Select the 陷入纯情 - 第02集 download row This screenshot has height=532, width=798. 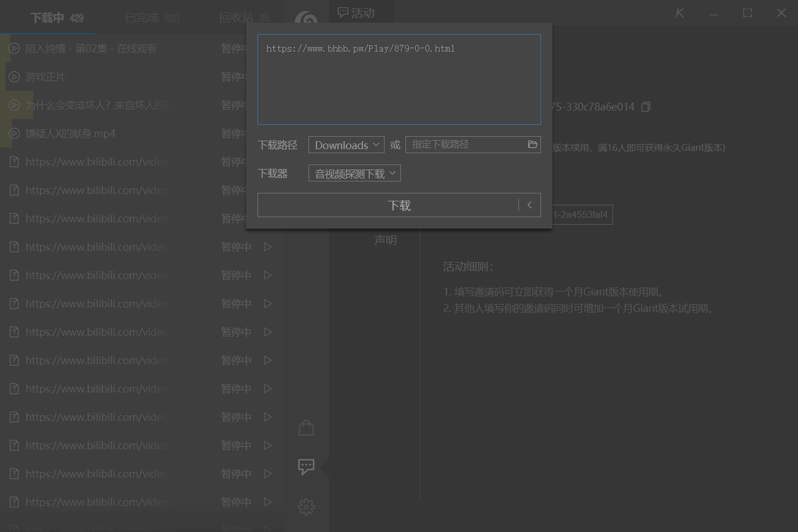(142, 48)
